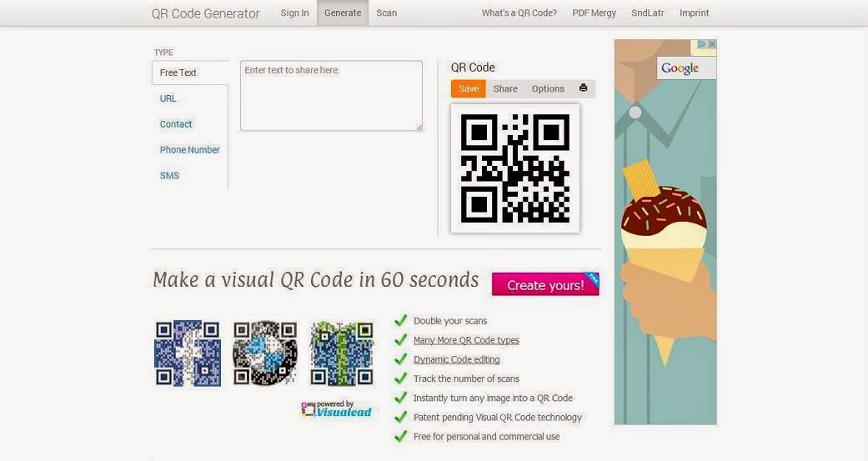Click the printer icon beside Options
This screenshot has width=868, height=461.
coord(583,88)
